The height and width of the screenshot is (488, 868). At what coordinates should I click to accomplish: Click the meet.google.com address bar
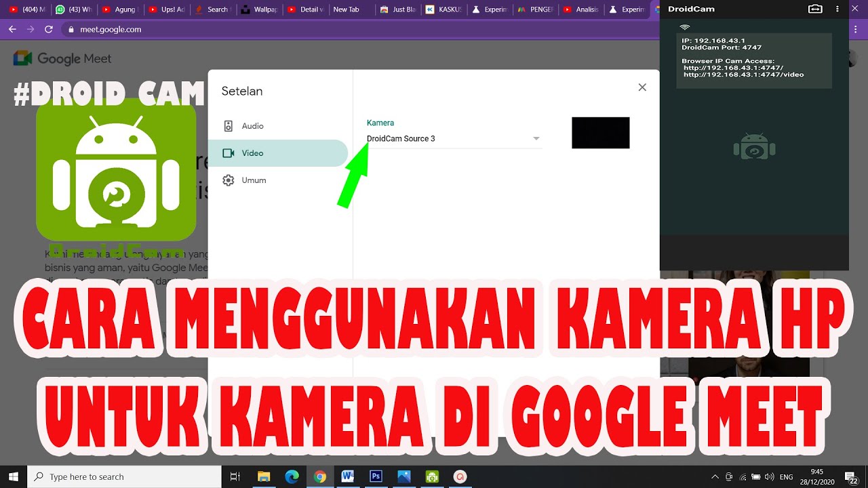pos(359,29)
